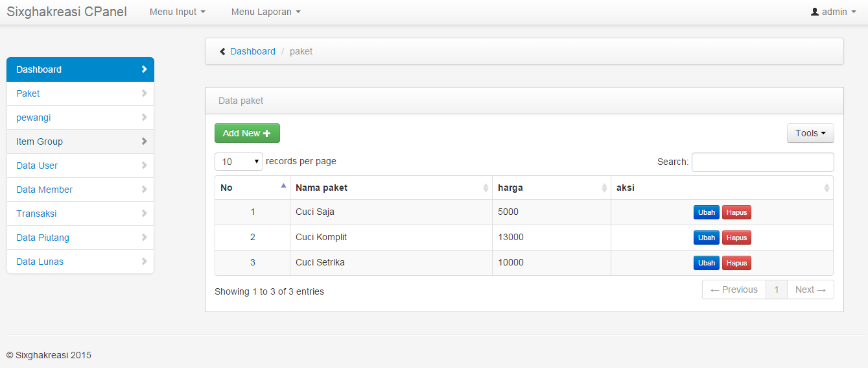Sort the harga column
868x368 pixels.
click(604, 188)
